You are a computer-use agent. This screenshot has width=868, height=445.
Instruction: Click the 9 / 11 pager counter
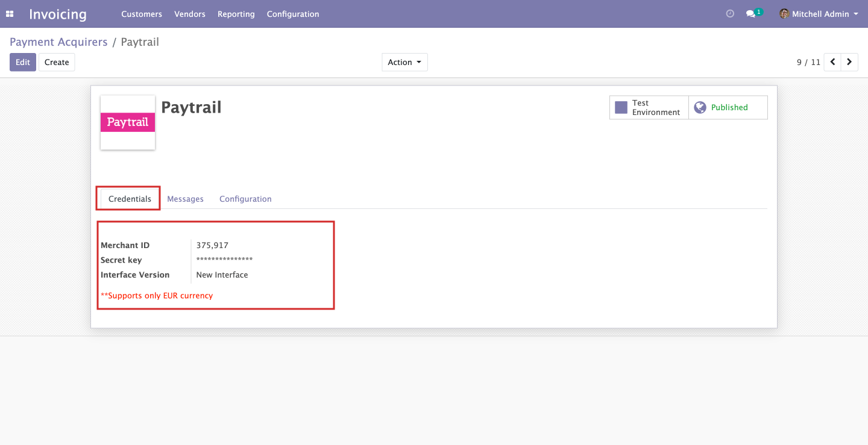[x=808, y=62]
